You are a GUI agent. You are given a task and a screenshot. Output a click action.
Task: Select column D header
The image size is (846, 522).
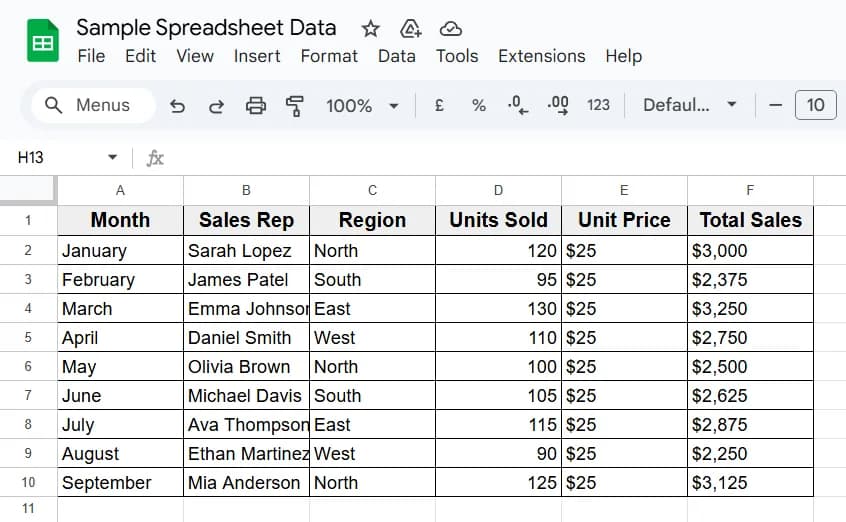pos(498,190)
